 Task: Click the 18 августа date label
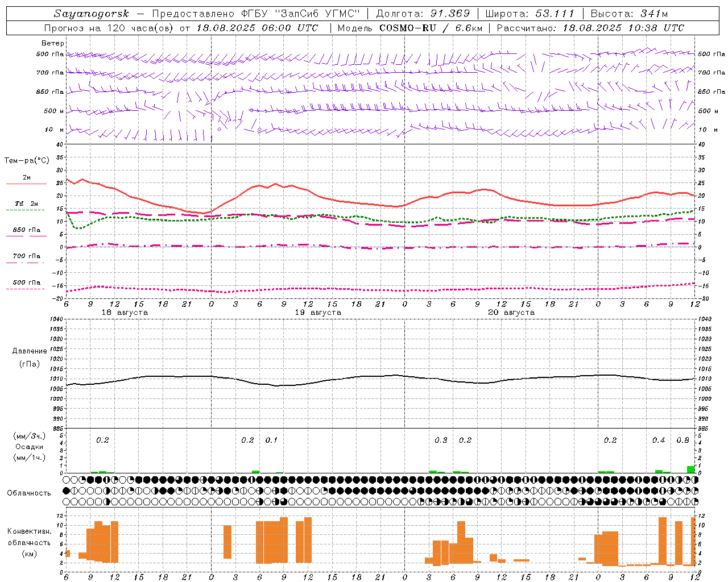click(125, 313)
